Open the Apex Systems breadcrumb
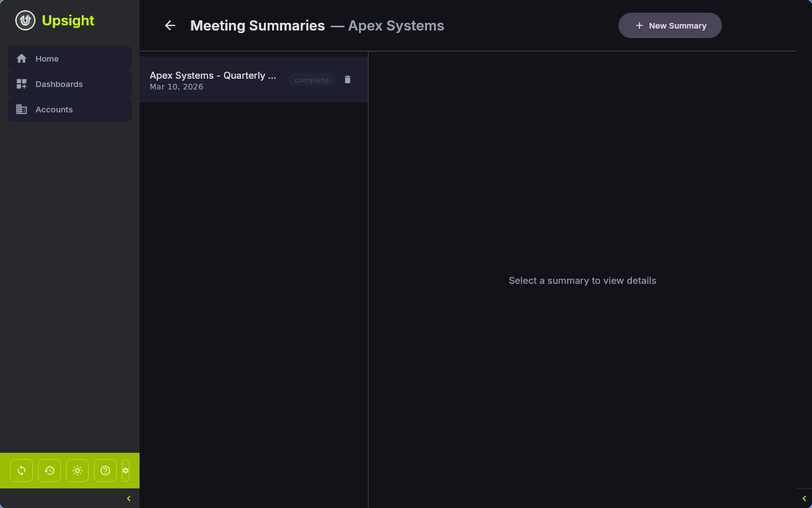Image resolution: width=812 pixels, height=508 pixels. (x=396, y=25)
